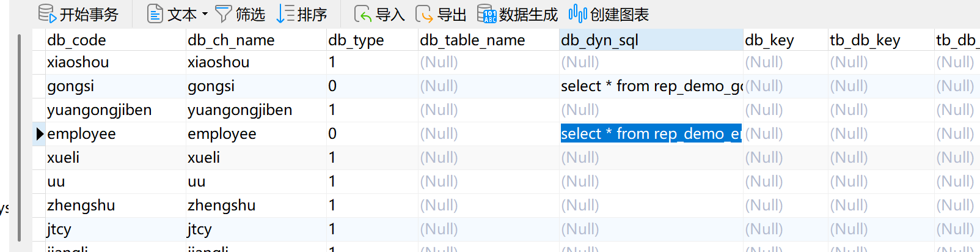The width and height of the screenshot is (980, 252).
Task: Click the Create Chart (创建图表) icon
Action: click(577, 13)
